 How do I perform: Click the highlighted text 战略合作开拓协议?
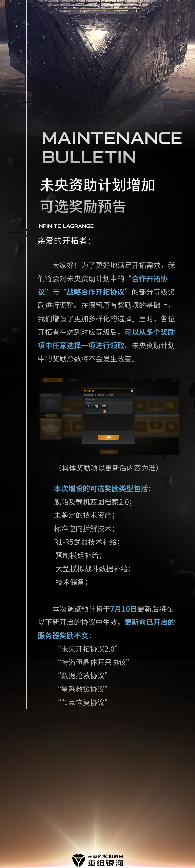[x=96, y=292]
